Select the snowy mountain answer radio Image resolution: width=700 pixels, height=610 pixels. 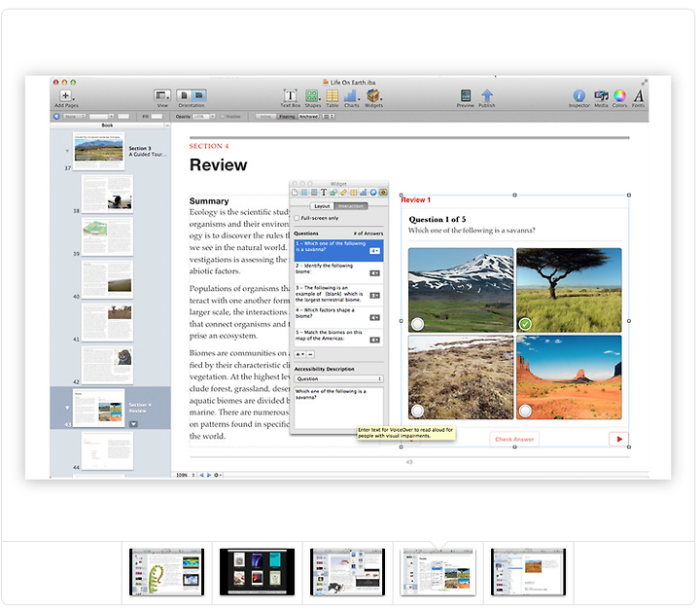tap(417, 324)
